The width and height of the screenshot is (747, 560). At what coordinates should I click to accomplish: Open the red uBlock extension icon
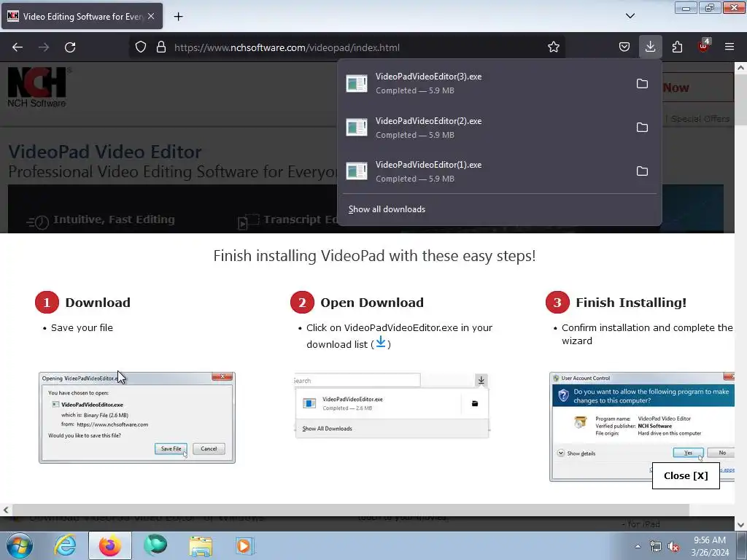(704, 46)
